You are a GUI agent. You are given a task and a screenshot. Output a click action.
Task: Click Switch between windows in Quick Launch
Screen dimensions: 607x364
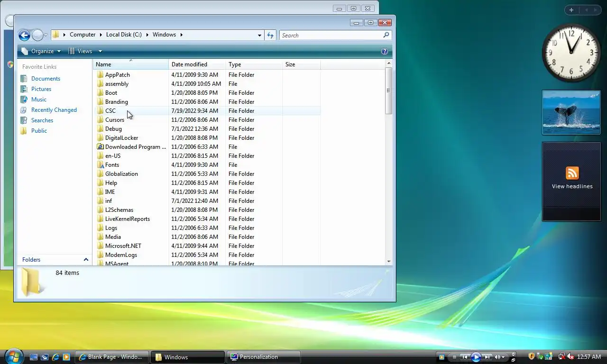click(45, 357)
